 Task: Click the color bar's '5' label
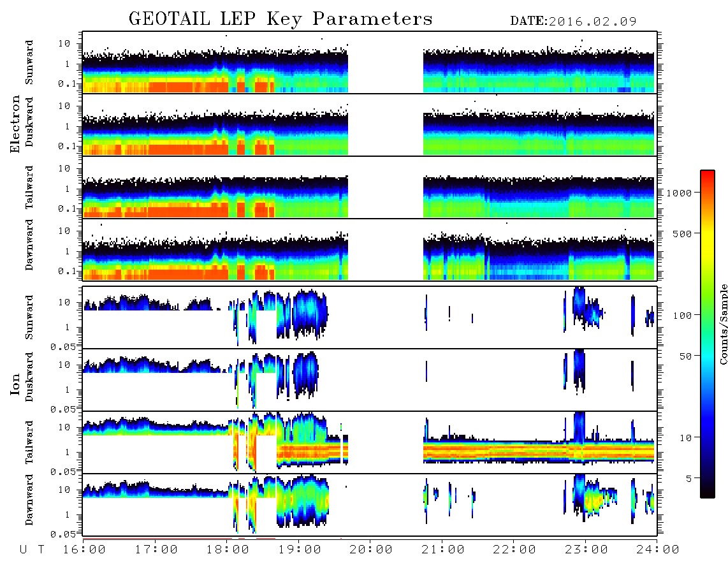coord(689,479)
